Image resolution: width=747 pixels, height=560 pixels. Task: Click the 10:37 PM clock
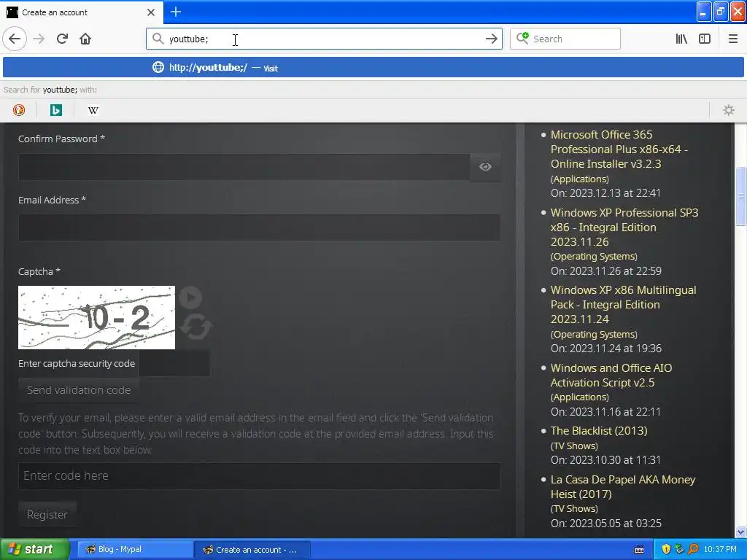point(720,549)
